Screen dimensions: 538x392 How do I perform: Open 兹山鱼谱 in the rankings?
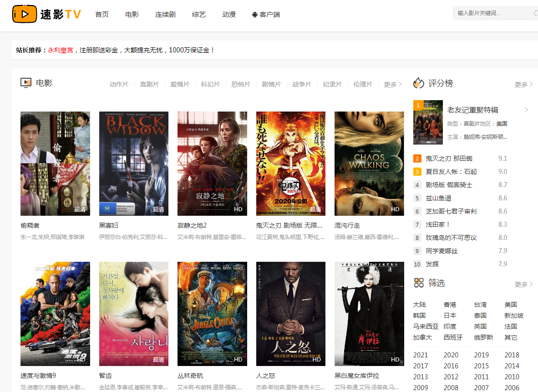[438, 198]
